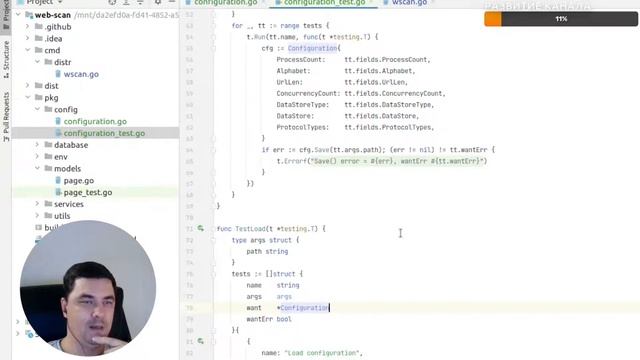Click the 11% progress bar
640x360 pixels.
[x=561, y=19]
